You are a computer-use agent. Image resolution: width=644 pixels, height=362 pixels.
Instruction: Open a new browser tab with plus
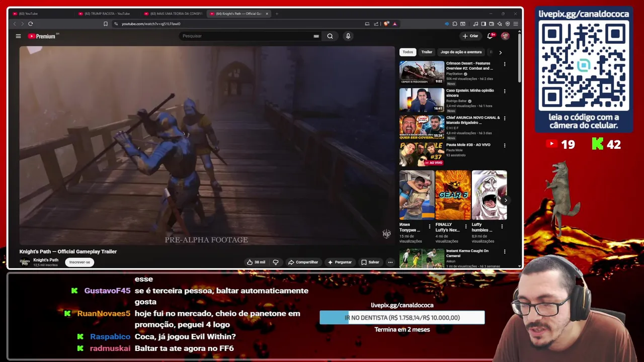277,14
